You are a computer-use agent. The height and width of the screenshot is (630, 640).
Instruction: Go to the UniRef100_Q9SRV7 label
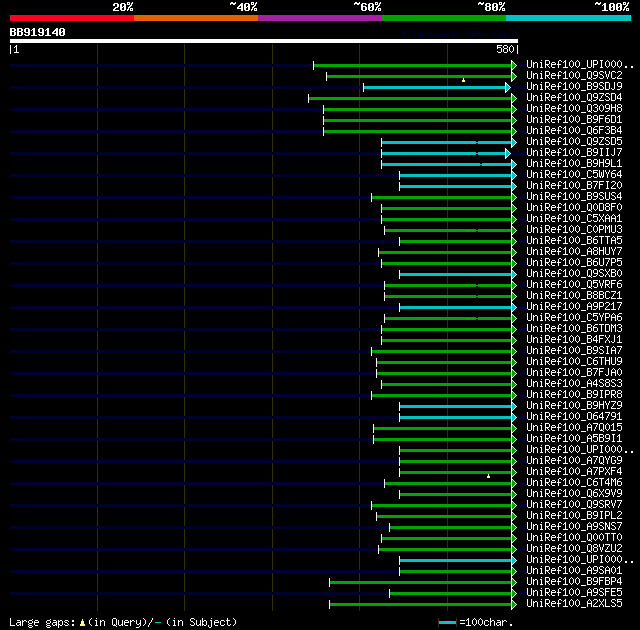click(x=574, y=505)
